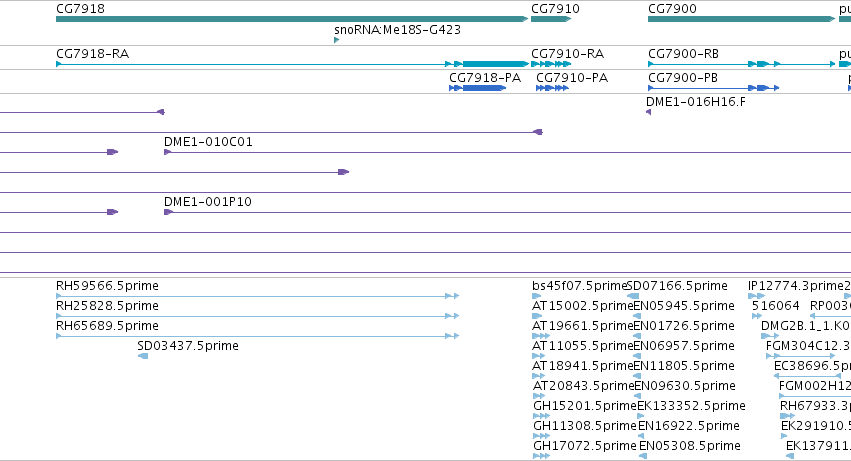
Task: Click the EN05945.5prime label
Action: tap(684, 306)
